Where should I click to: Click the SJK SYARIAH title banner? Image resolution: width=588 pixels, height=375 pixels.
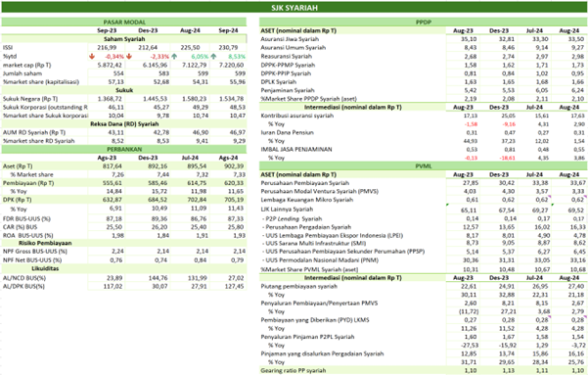[x=294, y=7]
